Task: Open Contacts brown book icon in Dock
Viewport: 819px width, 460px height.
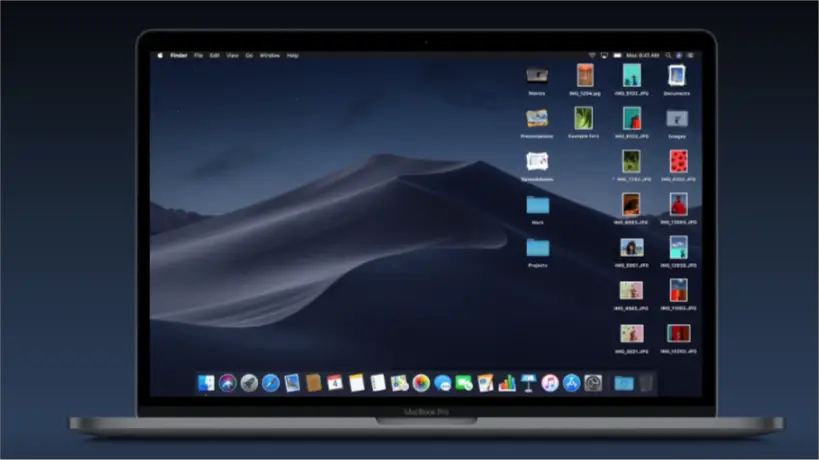Action: pos(313,383)
